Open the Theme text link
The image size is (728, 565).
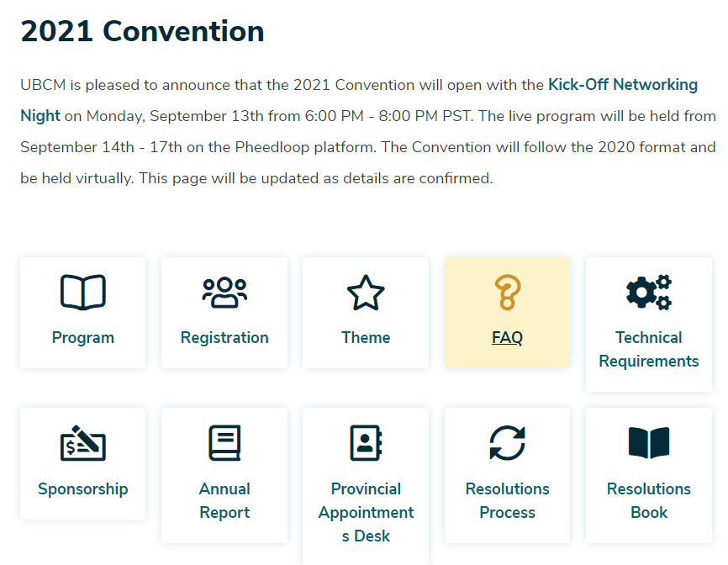(366, 337)
